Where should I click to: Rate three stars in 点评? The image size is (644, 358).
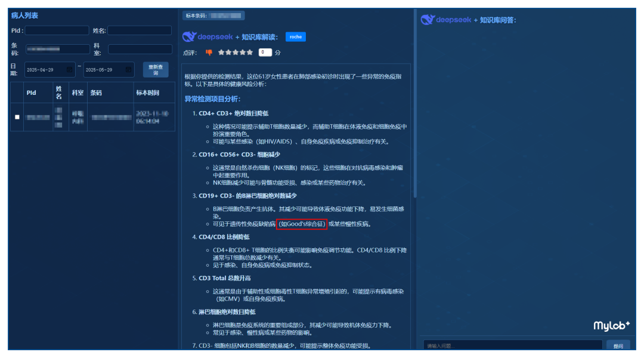(x=236, y=52)
